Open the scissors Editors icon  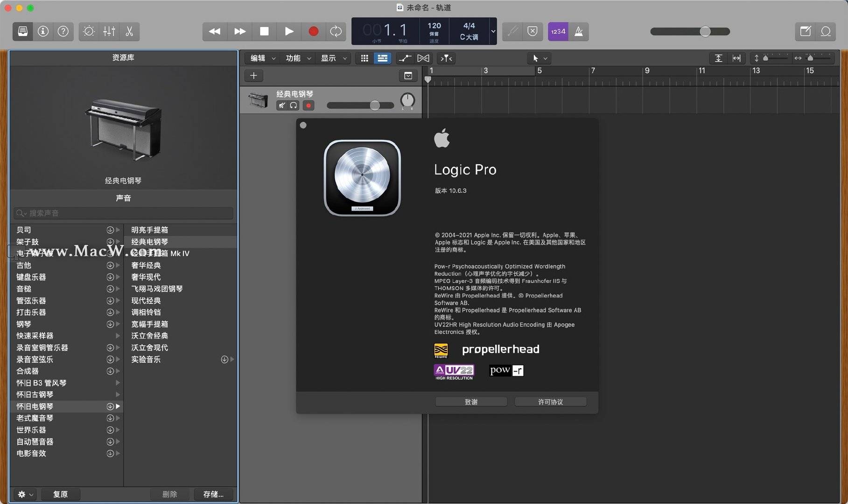[x=129, y=31]
